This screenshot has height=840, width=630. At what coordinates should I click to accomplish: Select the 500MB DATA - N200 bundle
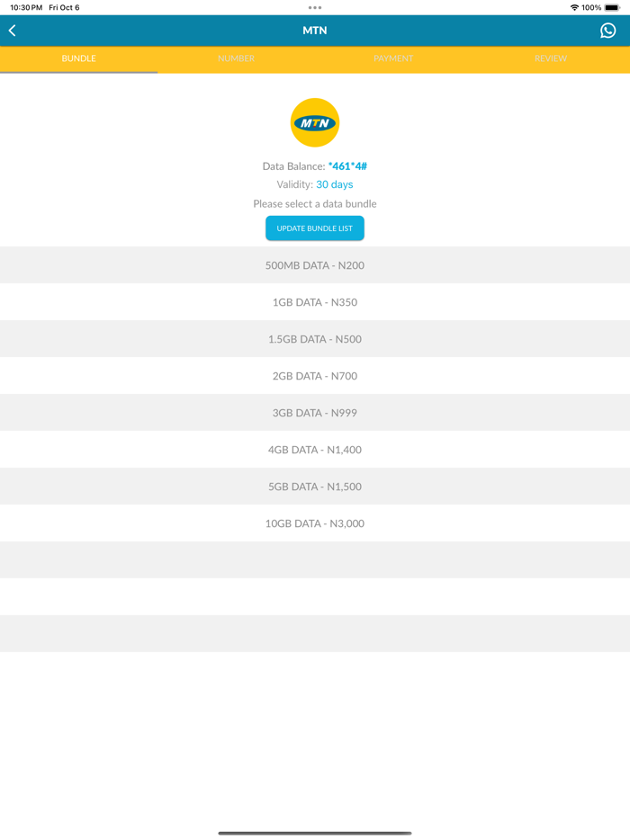coord(314,265)
